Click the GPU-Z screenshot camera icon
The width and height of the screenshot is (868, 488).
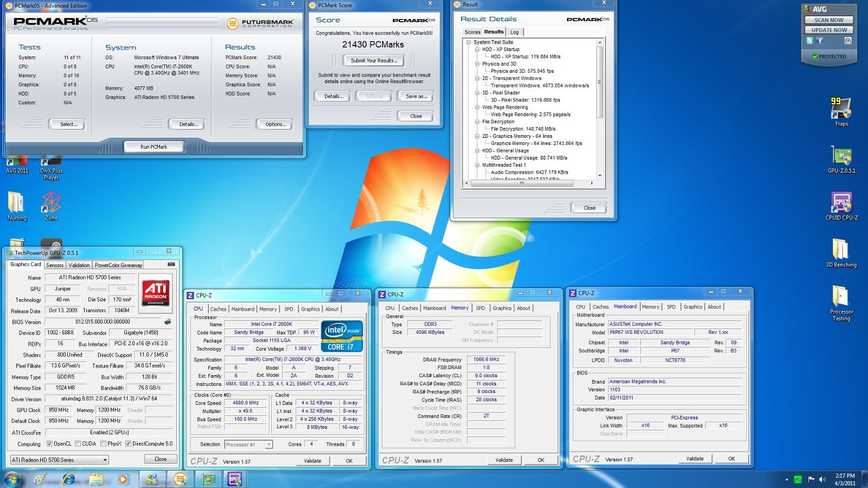pyautogui.click(x=171, y=264)
